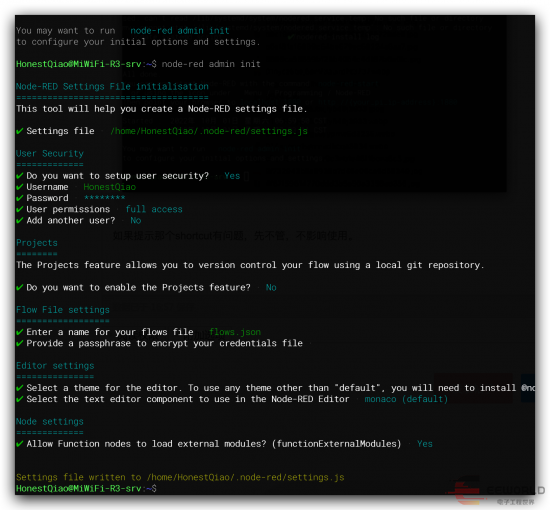Click the sentence describing the Projects feature
Screen dimensions: 550x510
coord(250,265)
